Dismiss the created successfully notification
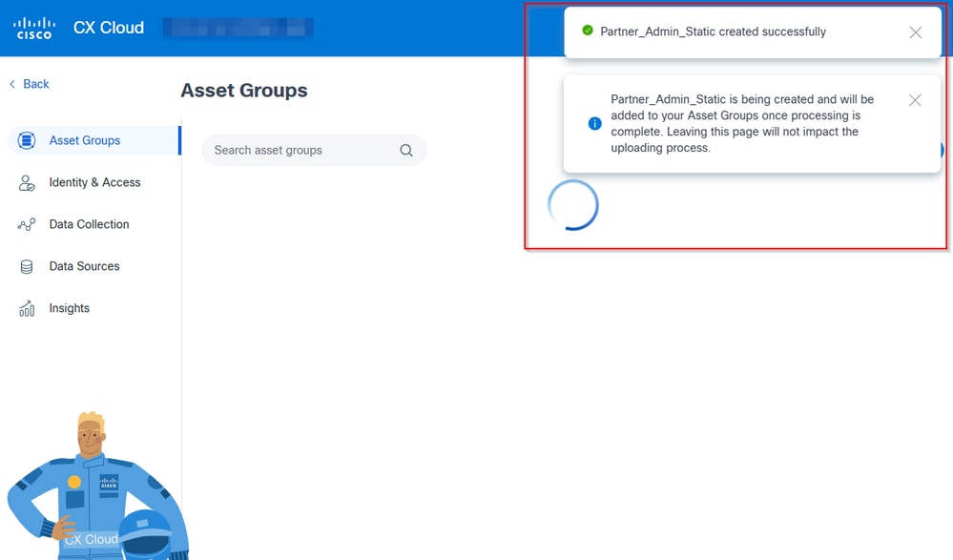953x560 pixels. click(x=915, y=32)
